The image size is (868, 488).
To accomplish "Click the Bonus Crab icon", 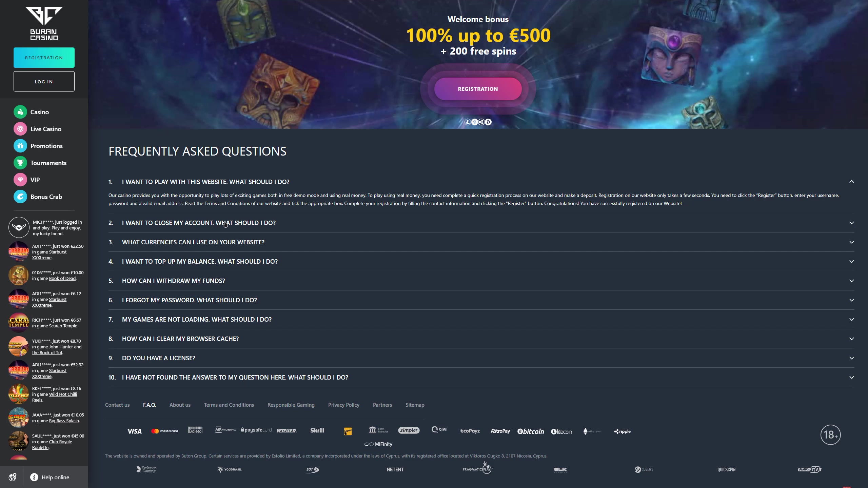I will (20, 197).
